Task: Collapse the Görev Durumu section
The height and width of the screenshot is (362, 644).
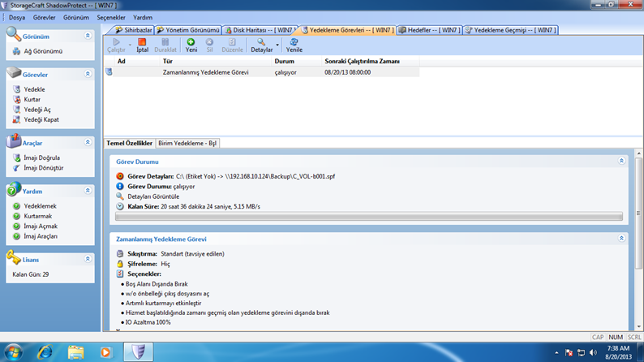Action: click(621, 161)
